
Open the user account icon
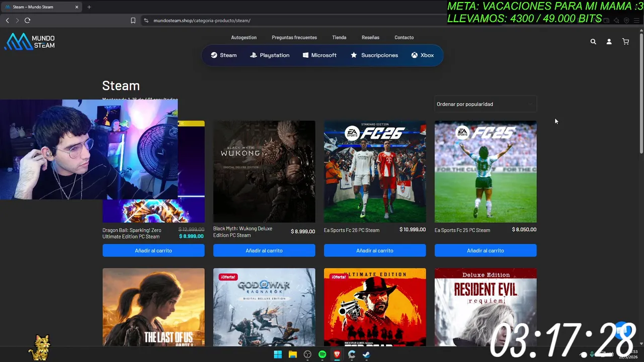[x=609, y=42]
